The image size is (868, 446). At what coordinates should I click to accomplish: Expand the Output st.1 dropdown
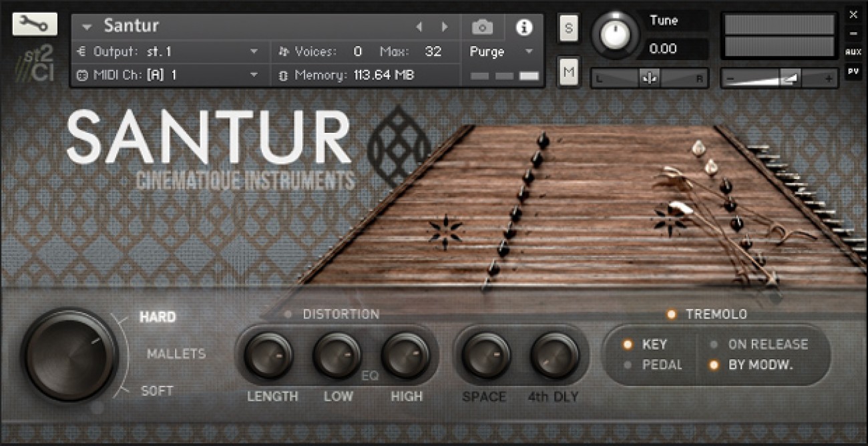point(254,51)
